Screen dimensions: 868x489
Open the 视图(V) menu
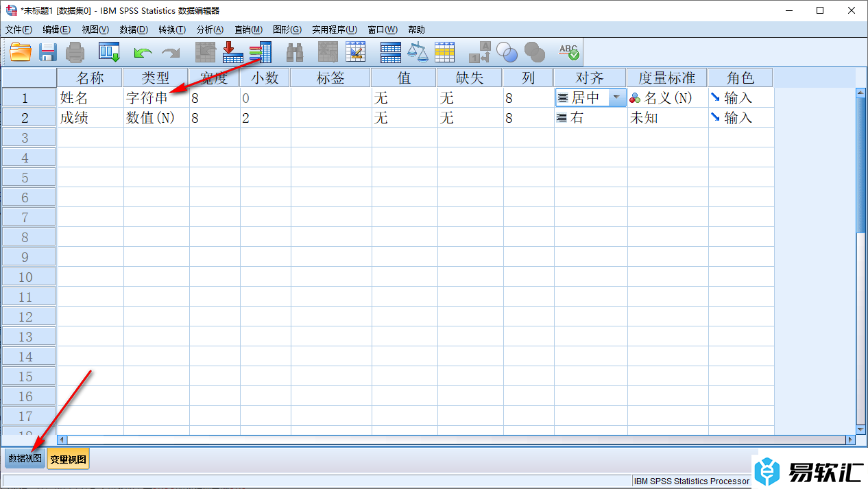coord(95,29)
